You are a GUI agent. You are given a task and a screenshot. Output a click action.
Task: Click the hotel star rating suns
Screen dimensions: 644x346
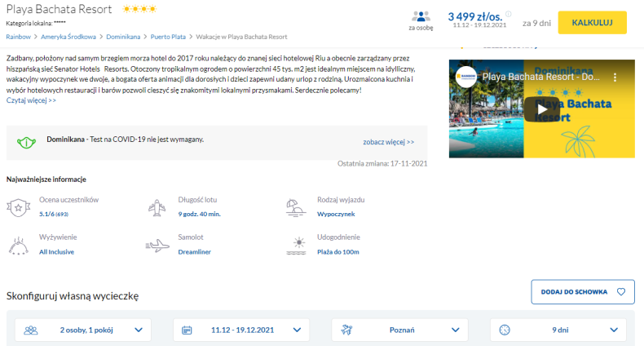click(139, 9)
